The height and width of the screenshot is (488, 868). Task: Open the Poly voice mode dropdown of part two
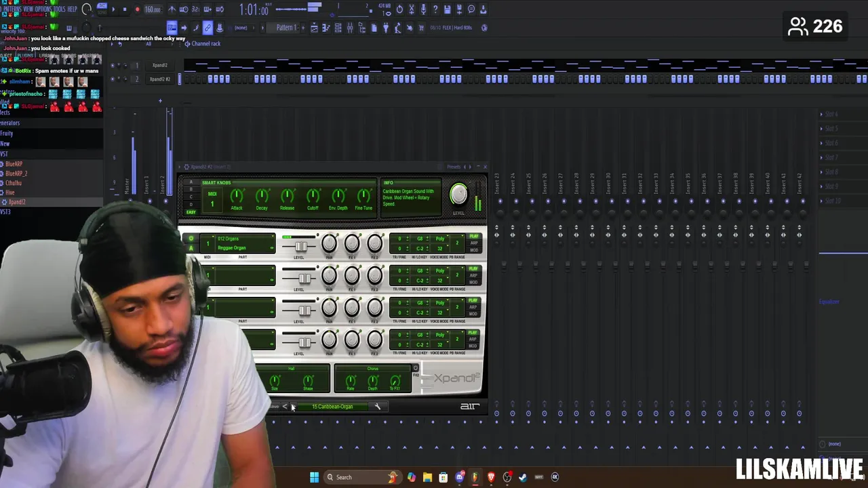[x=441, y=270]
